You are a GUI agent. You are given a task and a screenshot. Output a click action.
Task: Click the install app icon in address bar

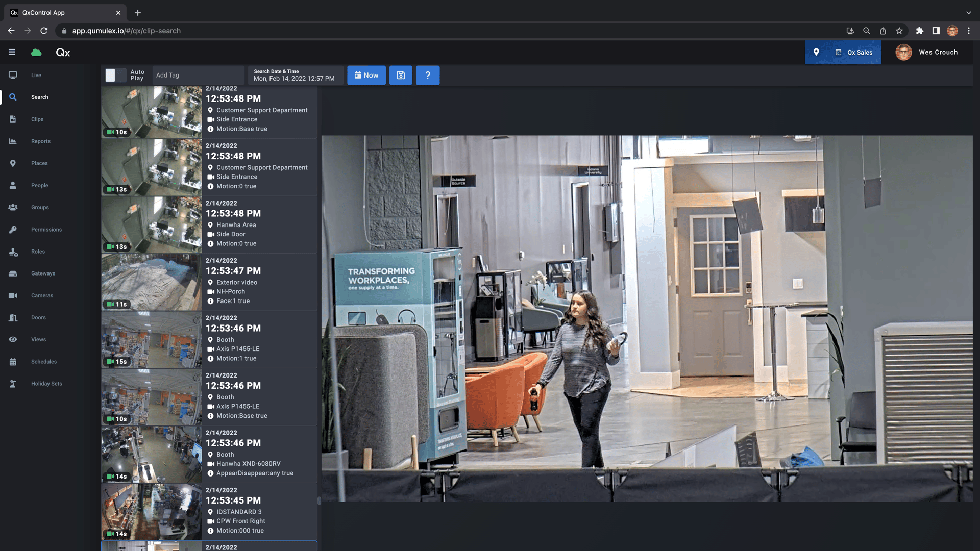click(x=850, y=31)
